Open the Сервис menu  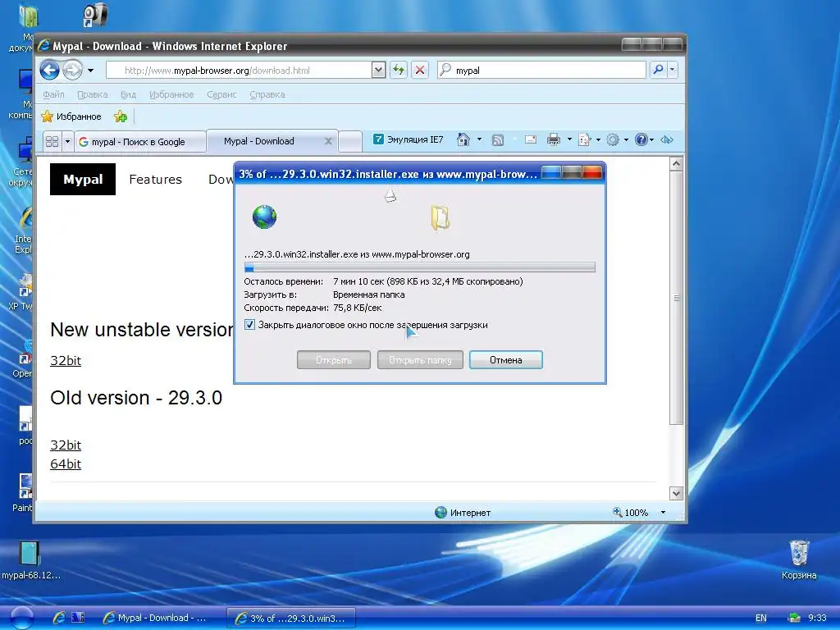(221, 94)
